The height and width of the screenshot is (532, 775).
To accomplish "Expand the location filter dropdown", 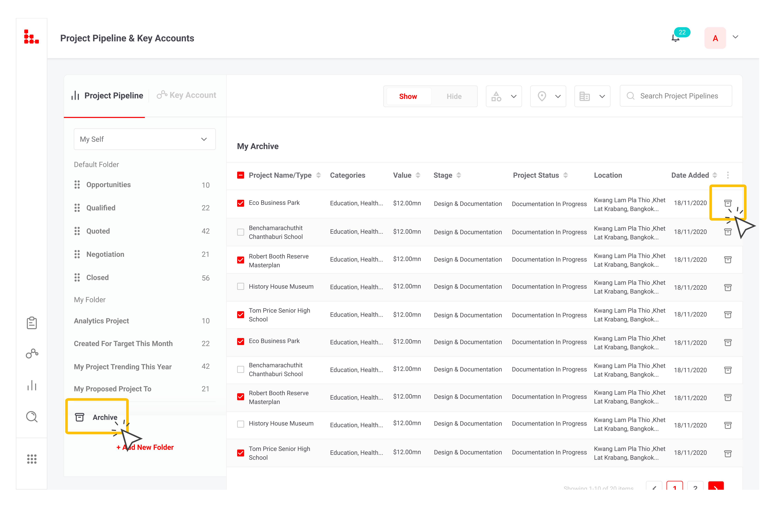I will tap(548, 96).
